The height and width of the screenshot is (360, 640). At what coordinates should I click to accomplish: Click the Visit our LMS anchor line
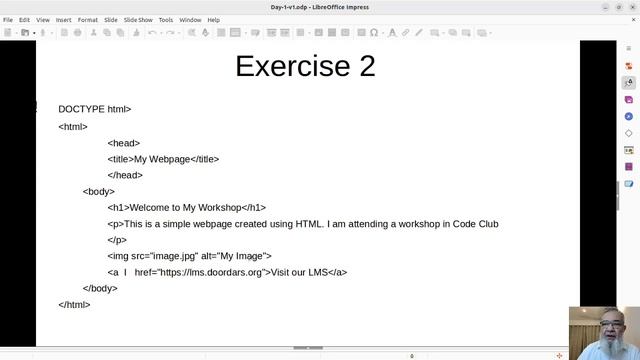pos(227,272)
